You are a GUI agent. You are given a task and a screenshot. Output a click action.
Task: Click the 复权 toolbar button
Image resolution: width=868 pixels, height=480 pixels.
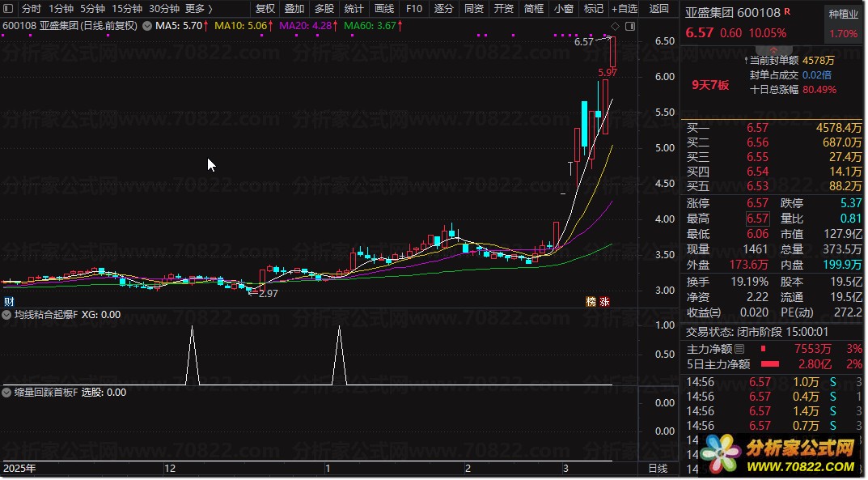click(265, 8)
